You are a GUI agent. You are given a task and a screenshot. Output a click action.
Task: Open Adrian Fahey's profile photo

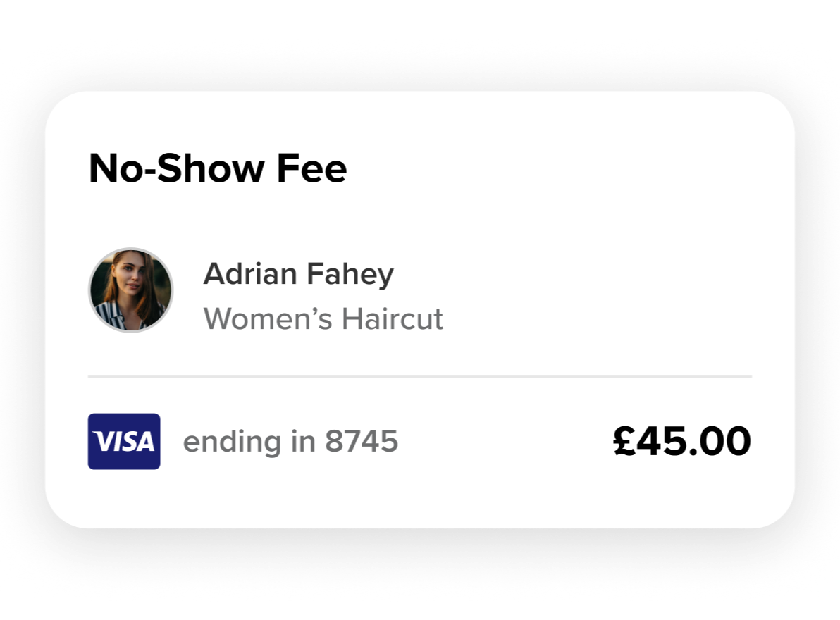click(x=130, y=290)
